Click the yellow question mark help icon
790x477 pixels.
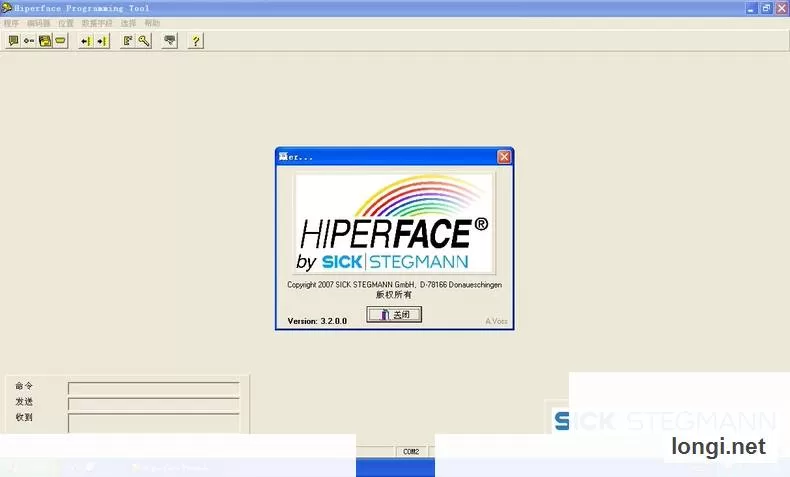[x=195, y=41]
